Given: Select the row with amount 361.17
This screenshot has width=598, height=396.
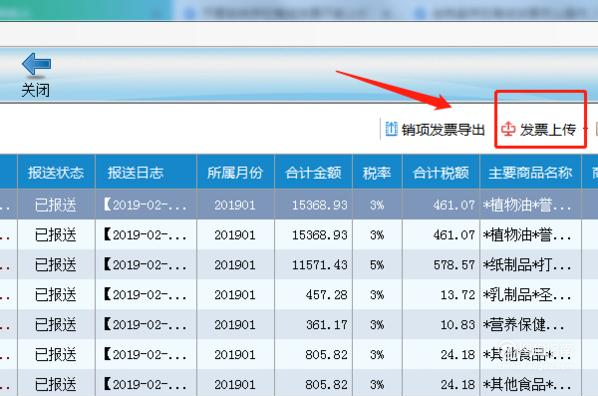Looking at the screenshot, I should pyautogui.click(x=299, y=325).
